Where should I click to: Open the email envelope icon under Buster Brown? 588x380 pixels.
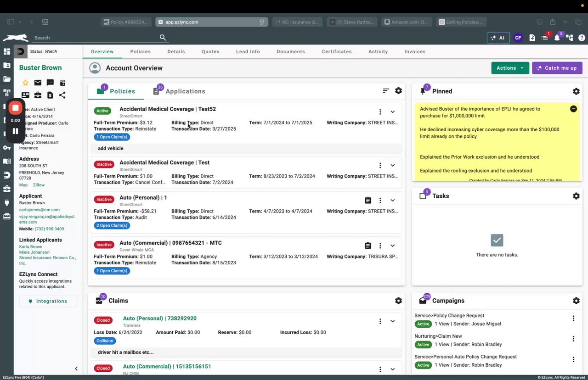pyautogui.click(x=38, y=83)
